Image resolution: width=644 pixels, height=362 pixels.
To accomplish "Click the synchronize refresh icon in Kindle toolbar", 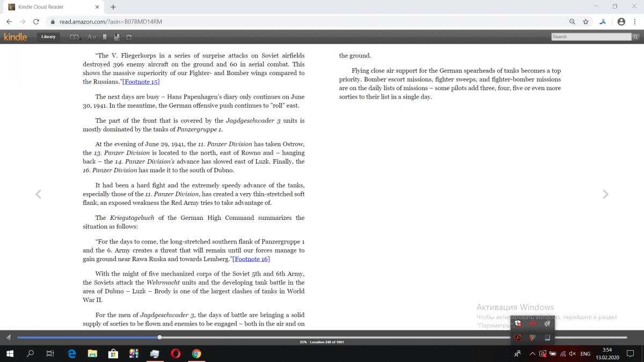I will tap(129, 37).
